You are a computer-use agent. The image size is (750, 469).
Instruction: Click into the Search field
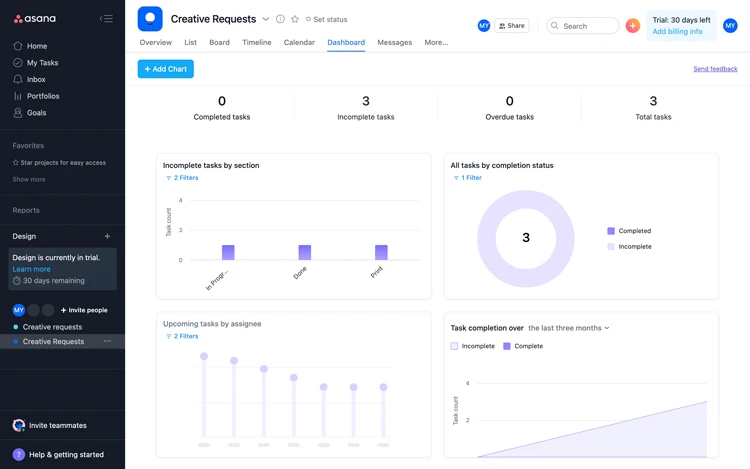(x=583, y=26)
